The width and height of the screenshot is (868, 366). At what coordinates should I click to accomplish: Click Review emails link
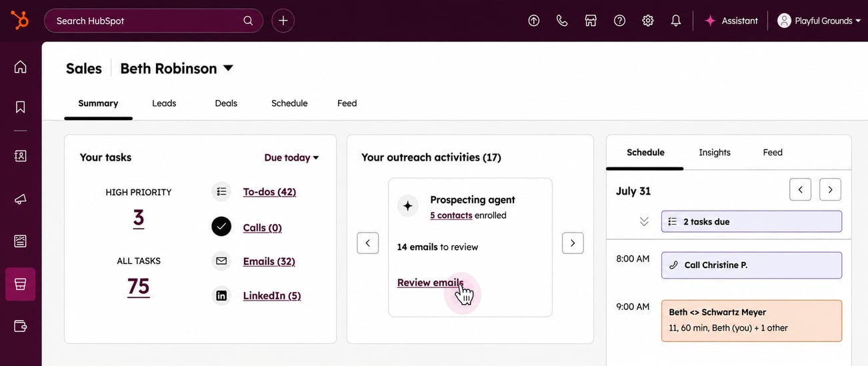pos(430,283)
